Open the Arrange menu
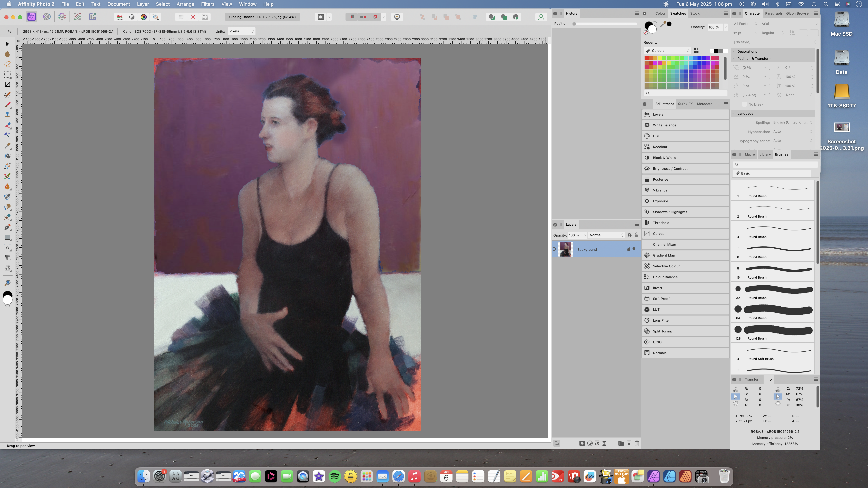 185,4
